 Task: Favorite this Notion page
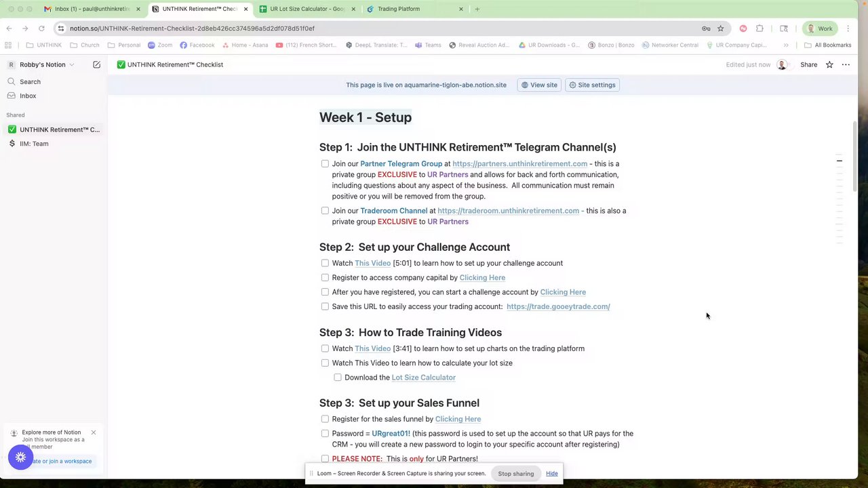tap(829, 64)
